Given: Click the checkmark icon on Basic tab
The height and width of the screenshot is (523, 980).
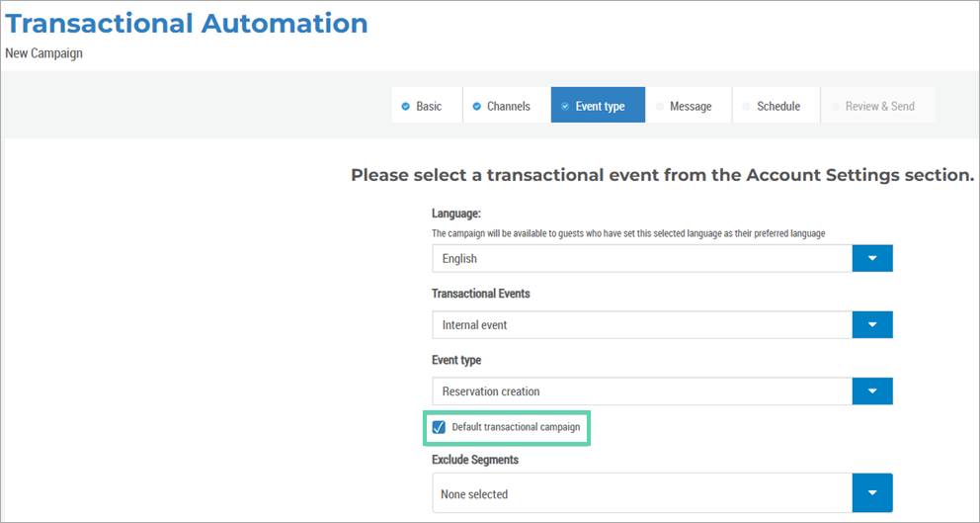Looking at the screenshot, I should coord(406,107).
